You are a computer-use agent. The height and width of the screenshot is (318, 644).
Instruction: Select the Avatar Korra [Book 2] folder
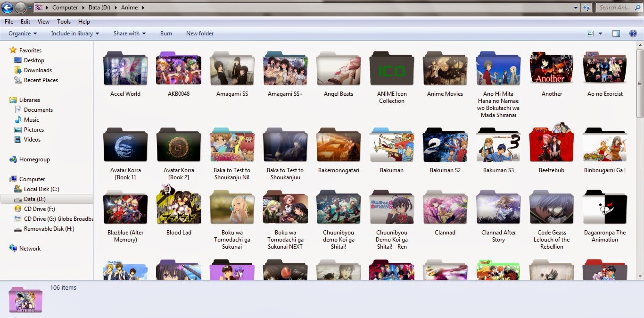pyautogui.click(x=179, y=145)
